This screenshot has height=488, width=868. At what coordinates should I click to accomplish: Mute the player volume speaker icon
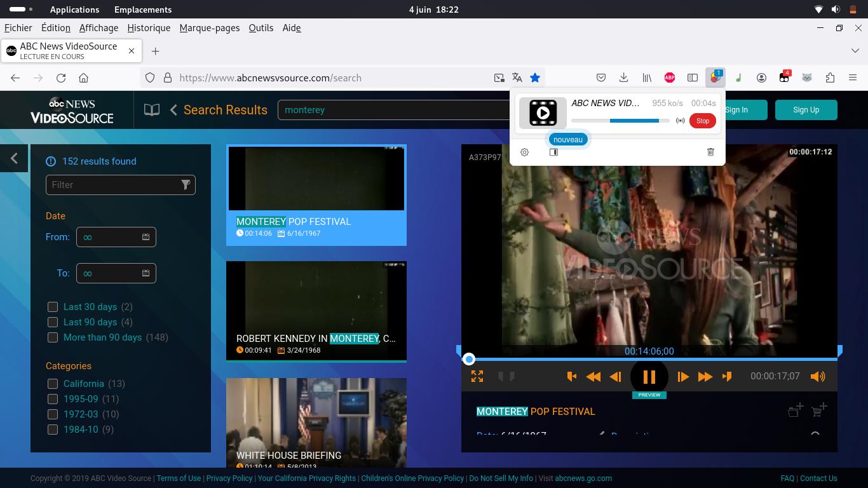click(x=818, y=376)
